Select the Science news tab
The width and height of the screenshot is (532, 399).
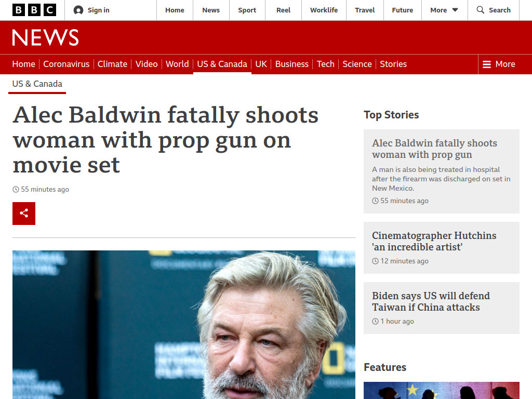coord(357,64)
